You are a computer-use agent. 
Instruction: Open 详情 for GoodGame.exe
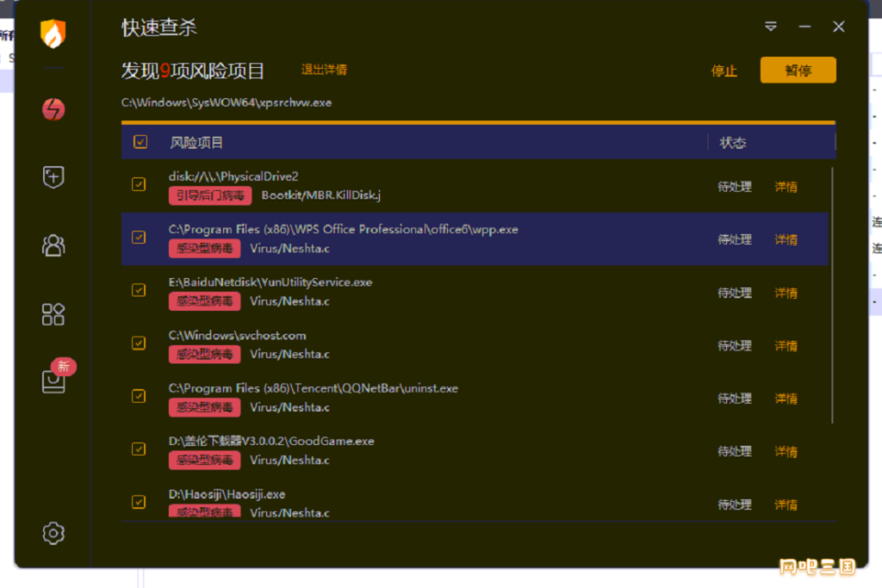[786, 451]
